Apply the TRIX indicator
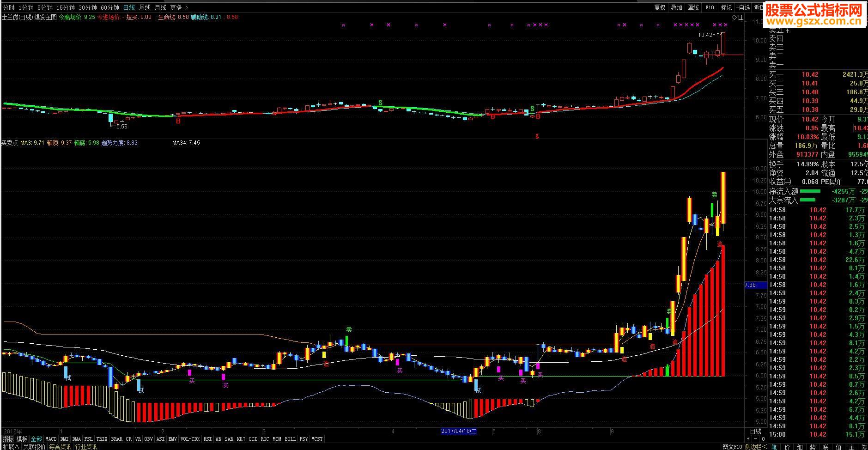 tap(102, 439)
